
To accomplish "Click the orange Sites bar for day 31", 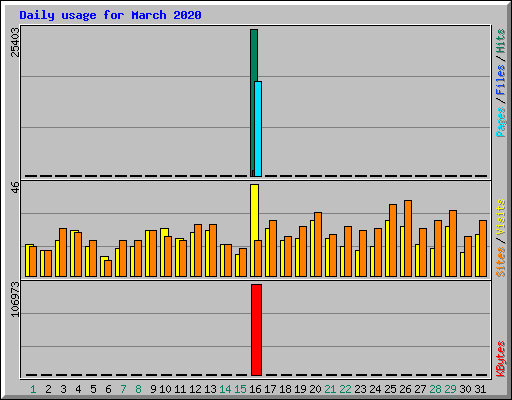I will [x=483, y=248].
